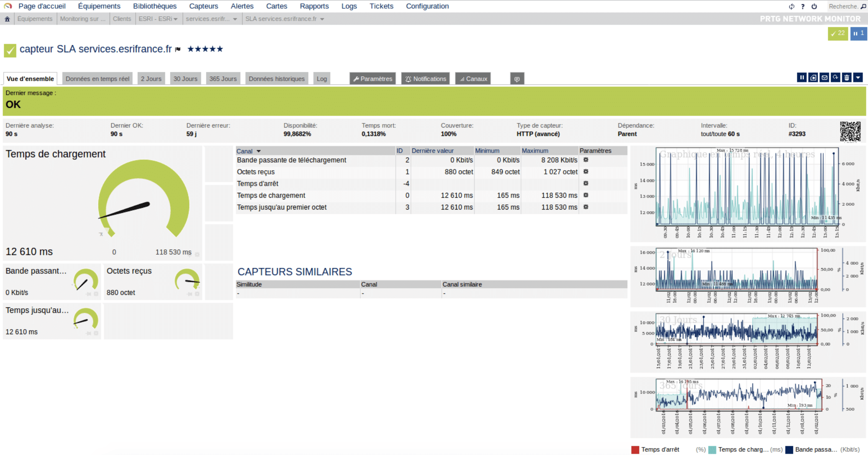868x455 pixels.
Task: Click the Recherche search input field
Action: 843,6
